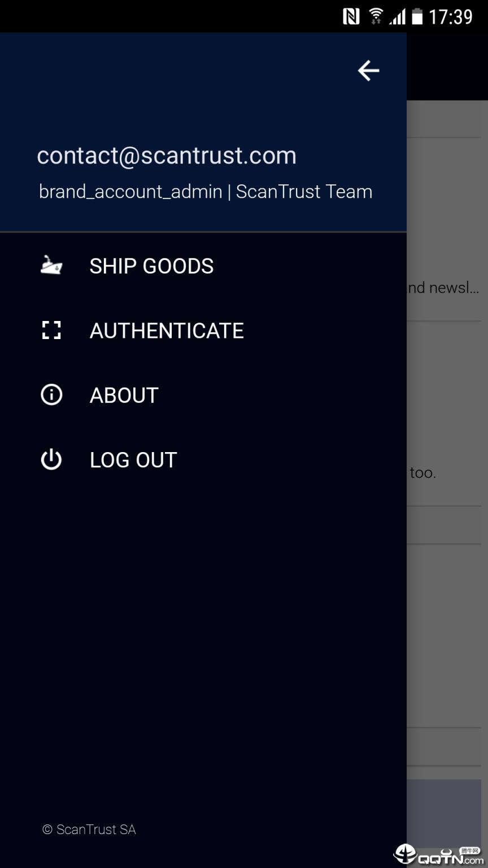This screenshot has width=488, height=868.
Task: Tap the battery icon in the status bar
Action: [x=417, y=17]
